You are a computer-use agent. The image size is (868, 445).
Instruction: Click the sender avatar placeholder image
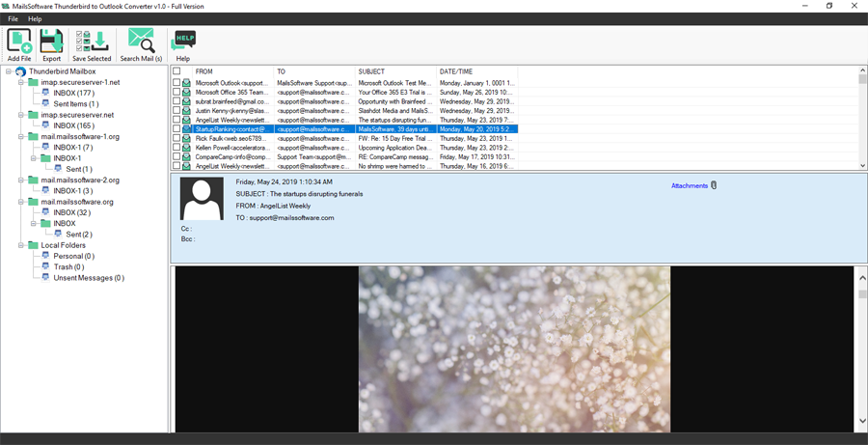click(203, 199)
